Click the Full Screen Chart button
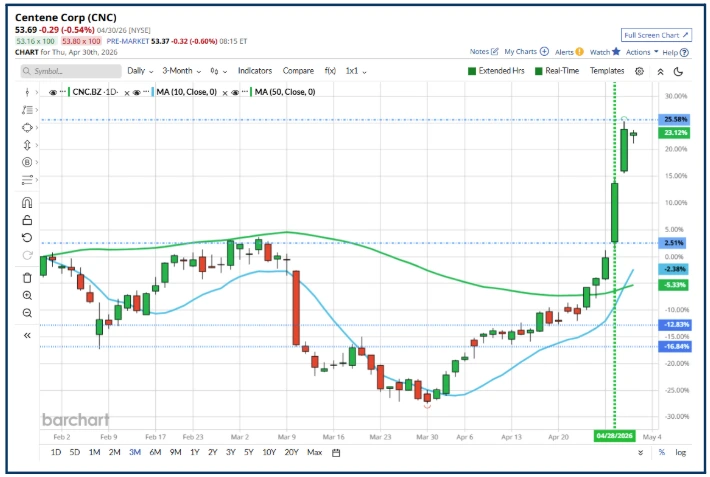The image size is (710, 477). click(656, 35)
